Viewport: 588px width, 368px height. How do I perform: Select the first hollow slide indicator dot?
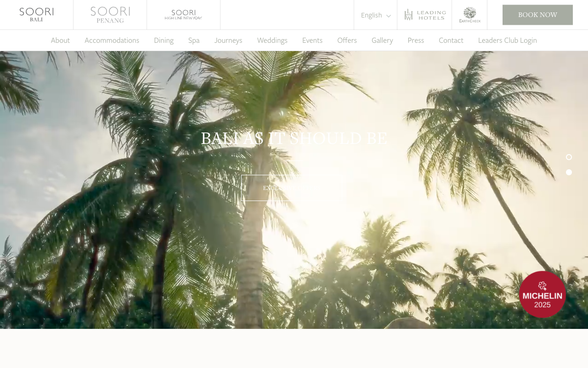coord(569,157)
